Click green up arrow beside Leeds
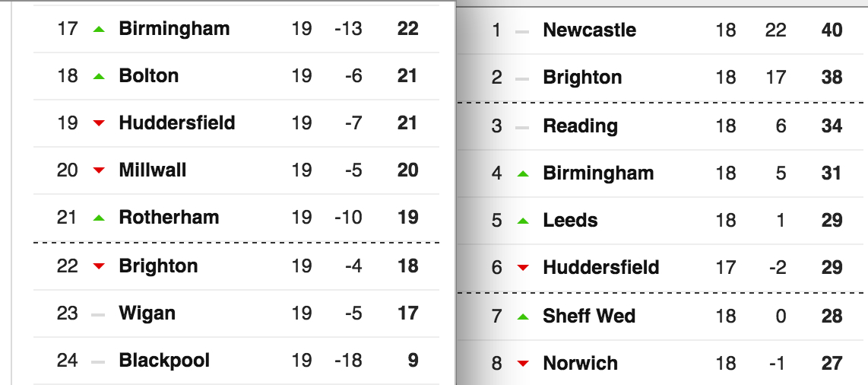The height and width of the screenshot is (385, 868). [x=523, y=221]
